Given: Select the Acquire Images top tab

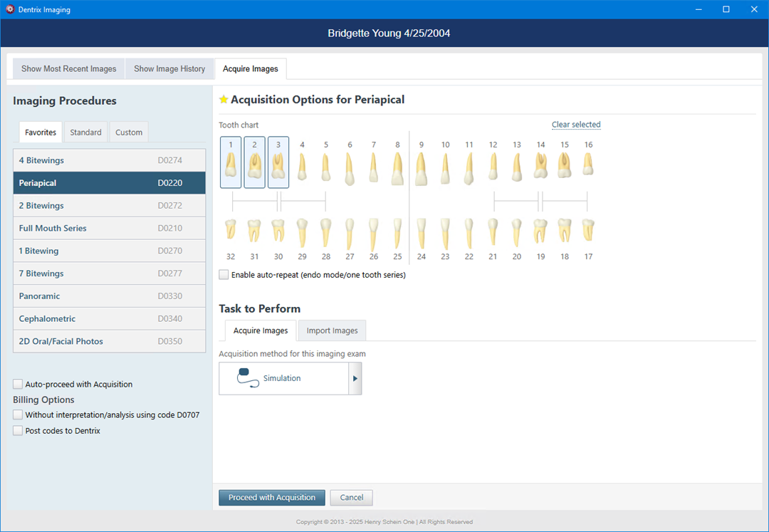Looking at the screenshot, I should point(251,68).
